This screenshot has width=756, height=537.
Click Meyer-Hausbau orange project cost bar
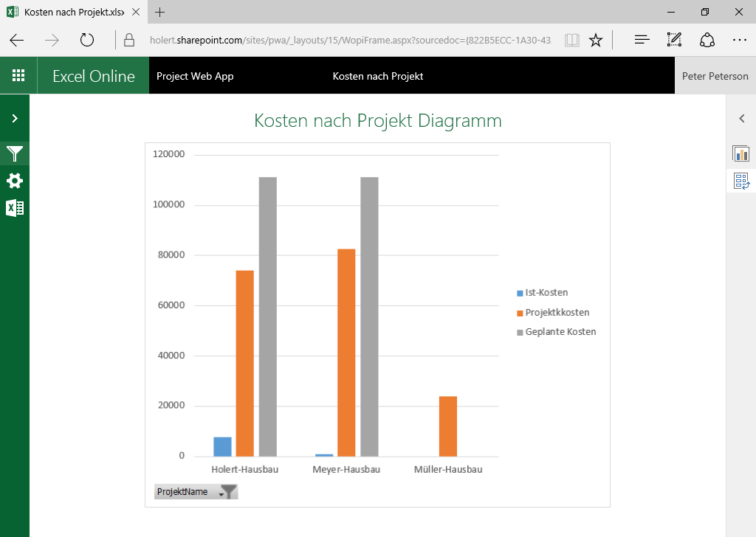(346, 353)
